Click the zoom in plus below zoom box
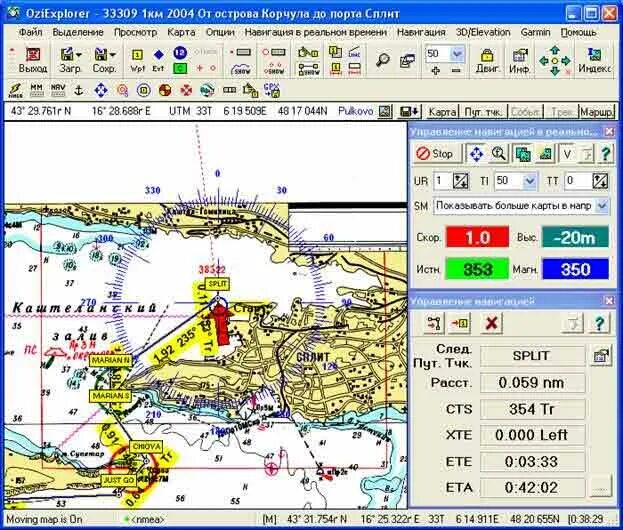The width and height of the screenshot is (623, 530). tap(435, 70)
